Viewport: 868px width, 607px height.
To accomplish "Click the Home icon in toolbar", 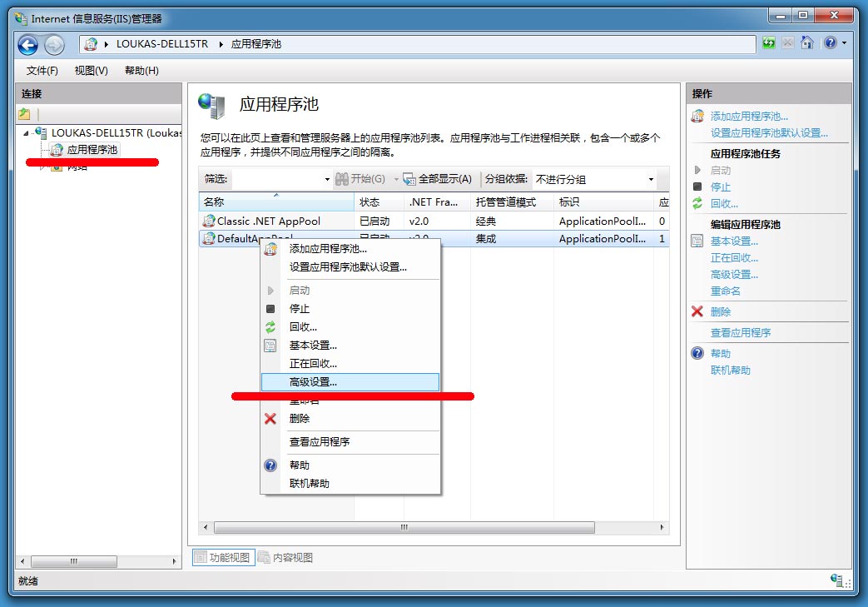I will click(x=807, y=42).
